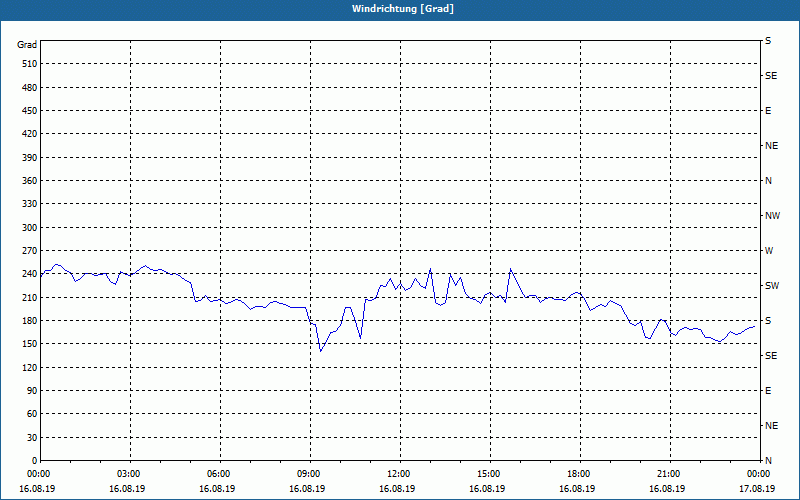Select the SW compass label
This screenshot has width=800, height=500.
772,286
